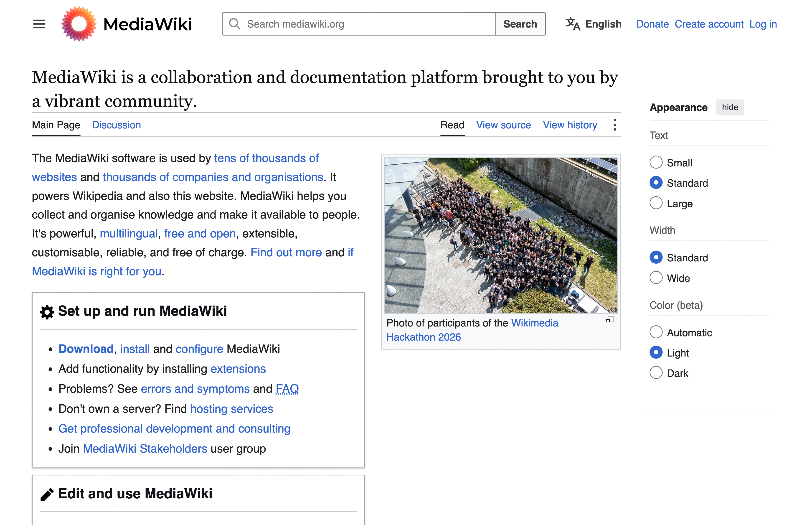Click Create account link

click(x=709, y=24)
